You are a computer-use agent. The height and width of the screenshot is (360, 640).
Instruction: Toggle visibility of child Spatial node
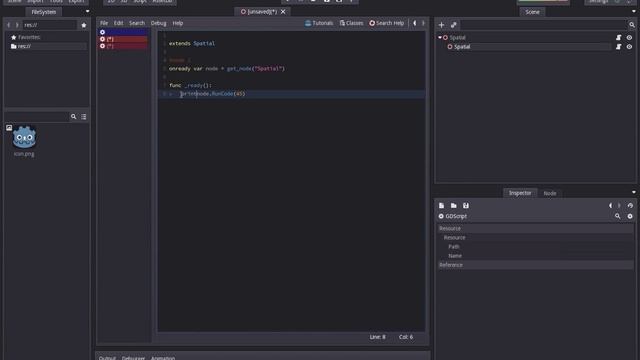[629, 47]
